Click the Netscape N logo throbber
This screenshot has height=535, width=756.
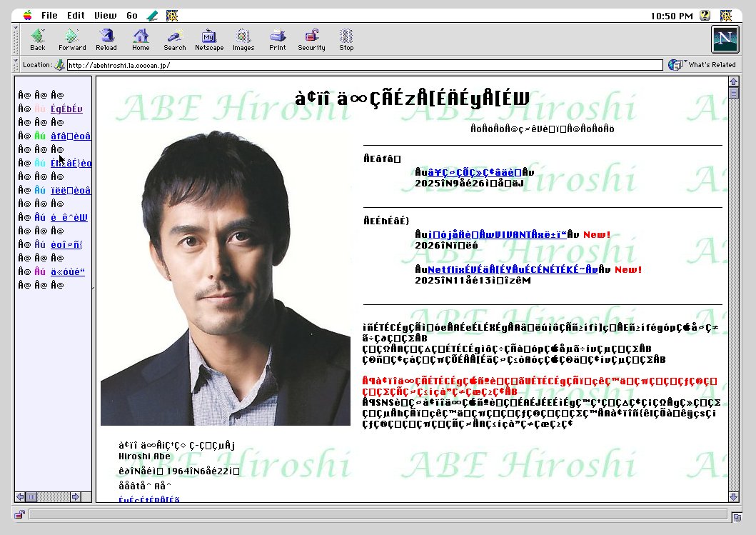(725, 39)
